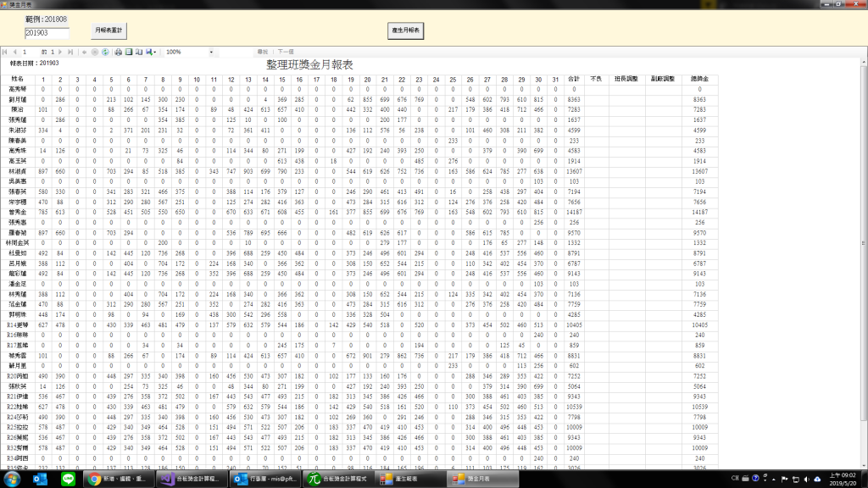The height and width of the screenshot is (488, 868).
Task: Click the 副廠調整 column header
Action: pyautogui.click(x=663, y=79)
